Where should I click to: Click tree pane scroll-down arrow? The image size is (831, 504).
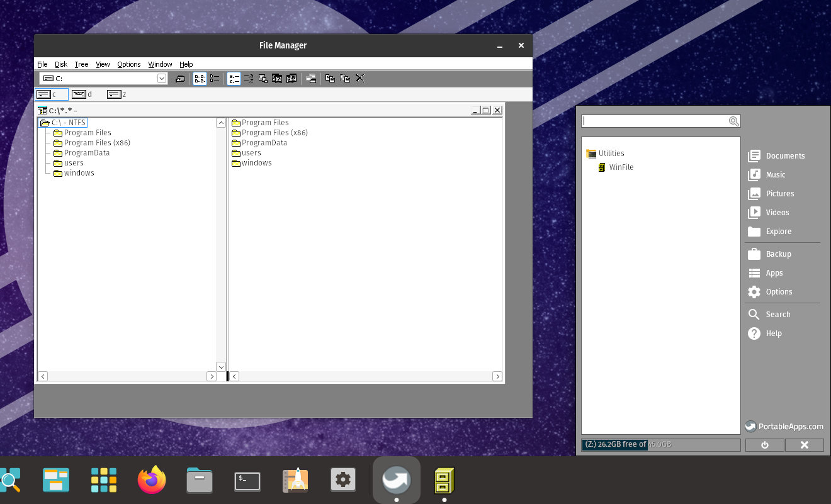coord(221,366)
